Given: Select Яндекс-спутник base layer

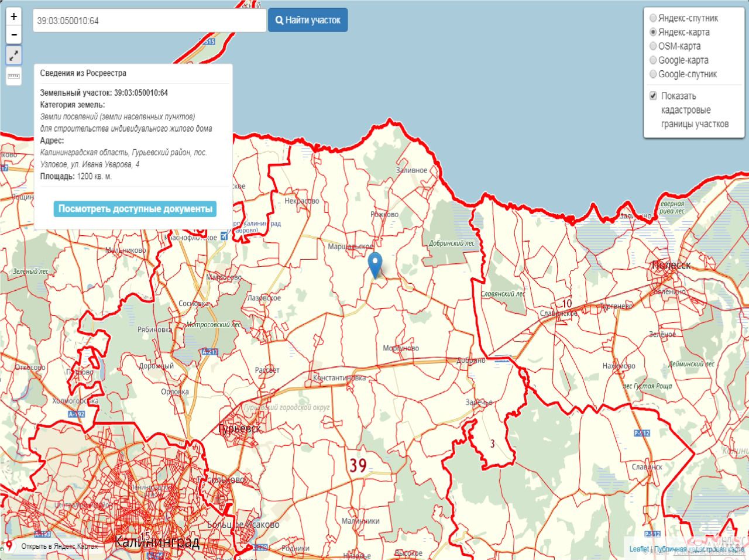Looking at the screenshot, I should [653, 18].
